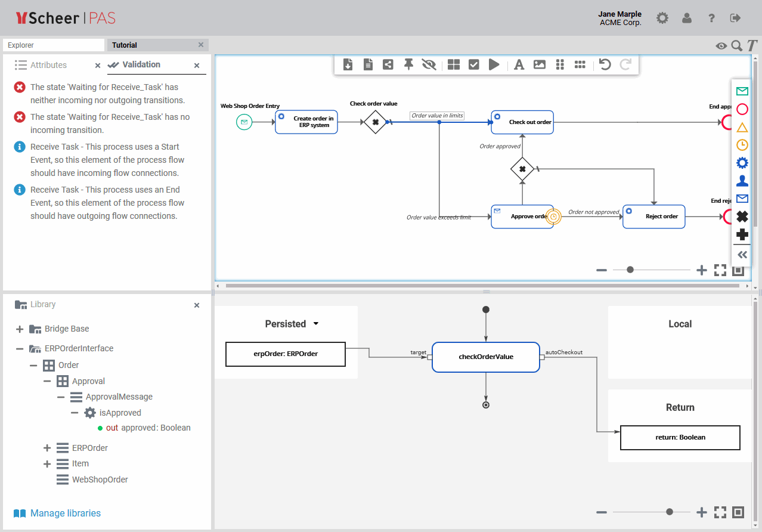Click the BPMN diagram zoom slider handle
The width and height of the screenshot is (762, 532).
point(630,270)
